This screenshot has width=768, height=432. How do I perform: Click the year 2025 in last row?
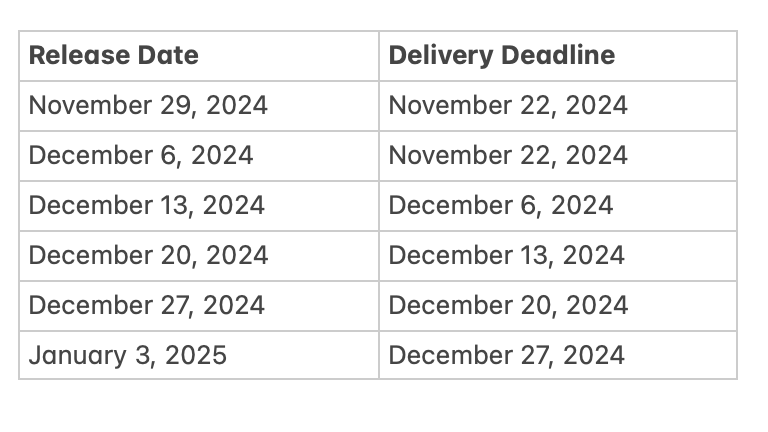click(196, 355)
